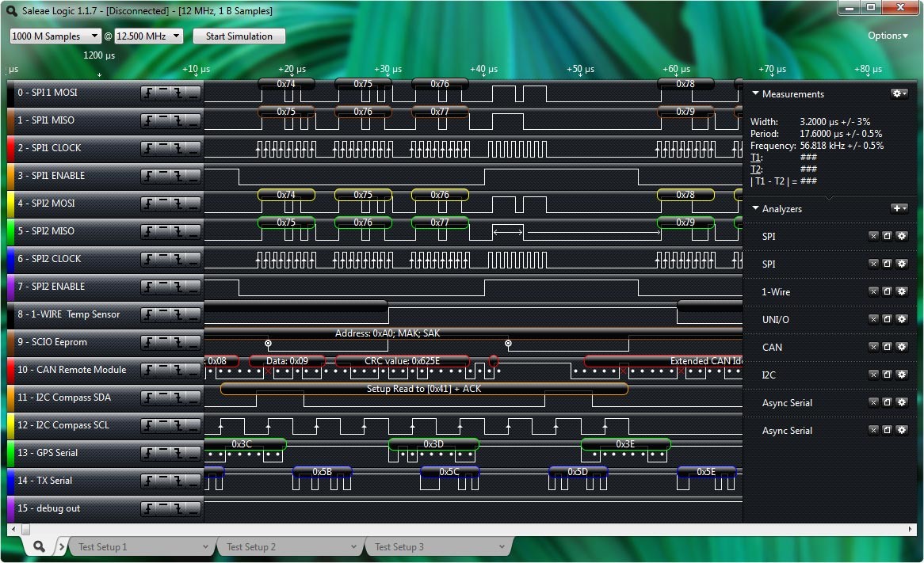Open the Test Setup 1 tab dropdown chevron
Screen dimensions: 924x563
[x=205, y=547]
